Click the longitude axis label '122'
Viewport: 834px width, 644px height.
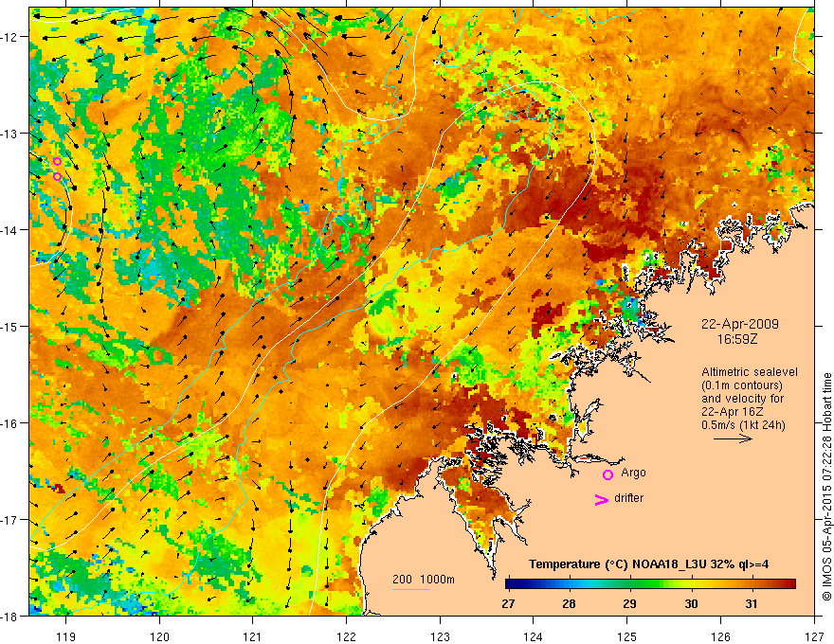346,636
